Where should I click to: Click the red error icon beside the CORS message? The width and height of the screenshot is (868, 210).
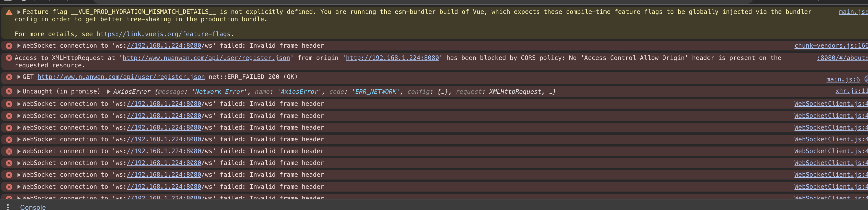click(9, 58)
